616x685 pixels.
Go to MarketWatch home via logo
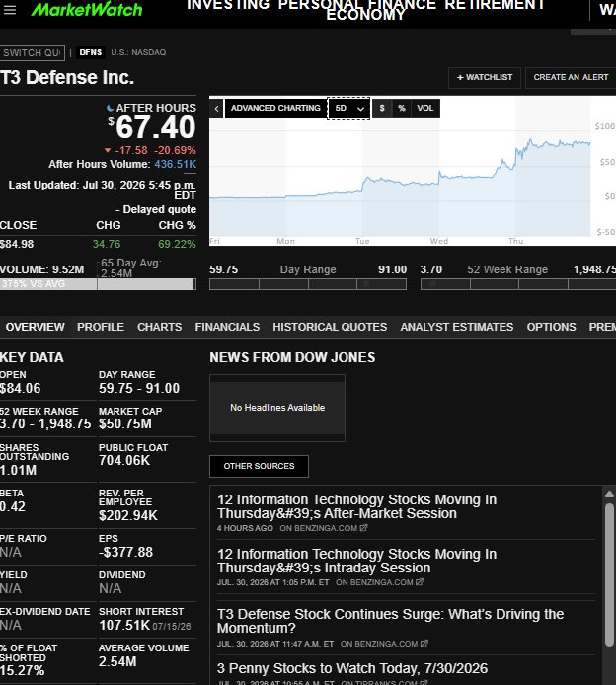click(x=87, y=10)
